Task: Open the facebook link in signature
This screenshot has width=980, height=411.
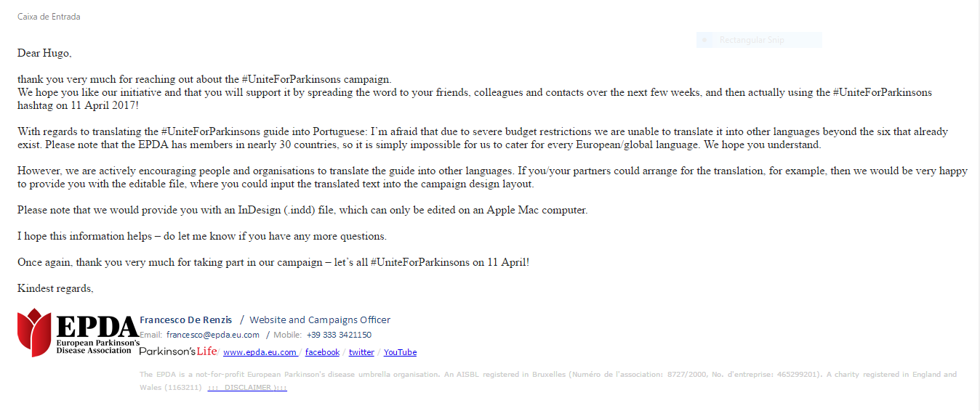Action: pos(322,352)
